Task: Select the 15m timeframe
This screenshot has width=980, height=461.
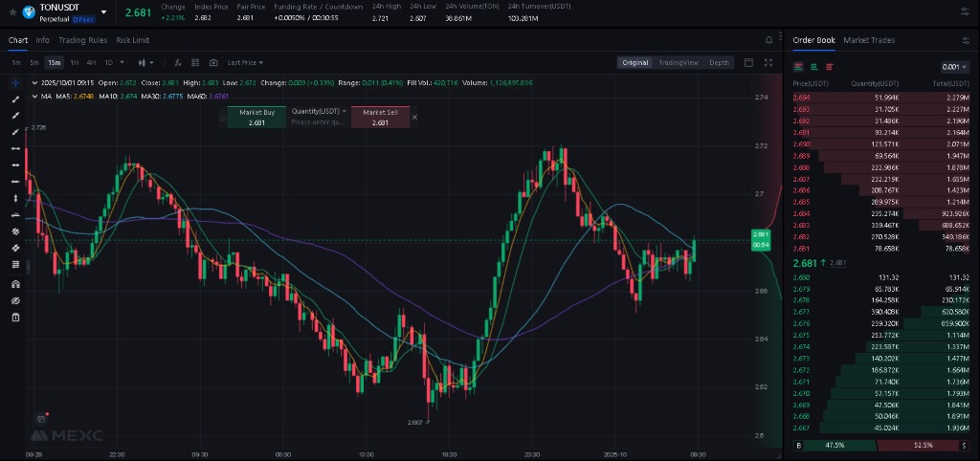Action: coord(55,62)
